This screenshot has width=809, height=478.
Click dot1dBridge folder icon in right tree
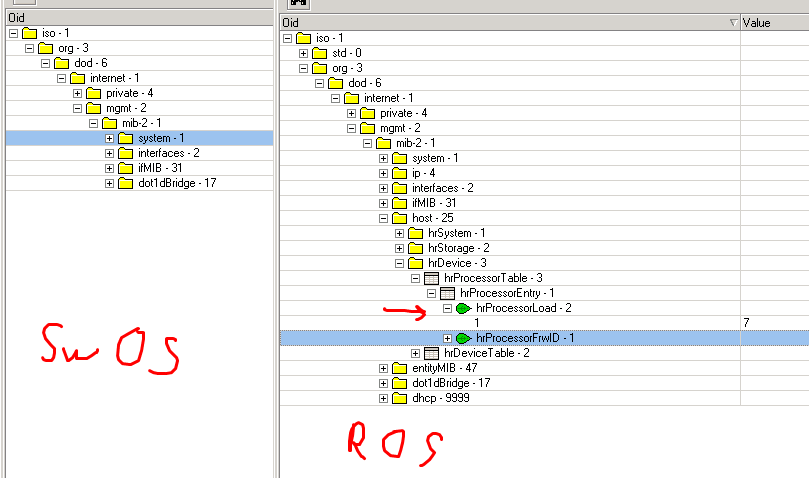(399, 384)
